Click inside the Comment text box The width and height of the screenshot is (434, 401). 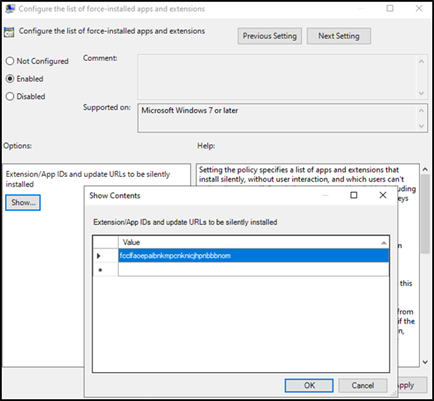click(x=277, y=77)
